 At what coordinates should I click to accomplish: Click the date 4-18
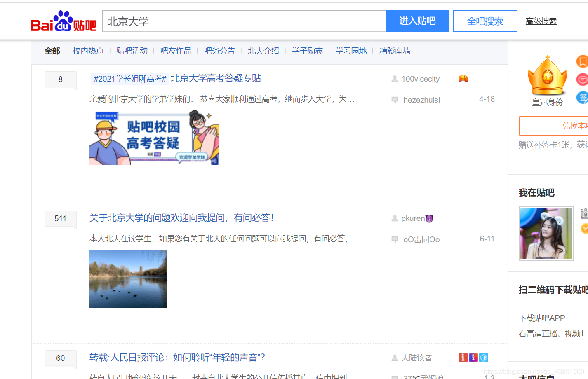[x=487, y=99]
